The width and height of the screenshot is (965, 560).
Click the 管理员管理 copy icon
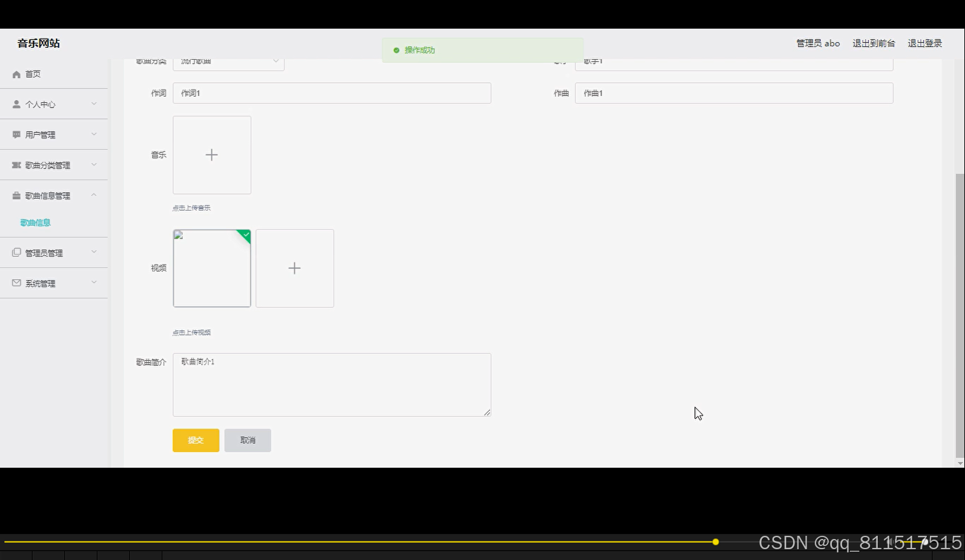(17, 253)
